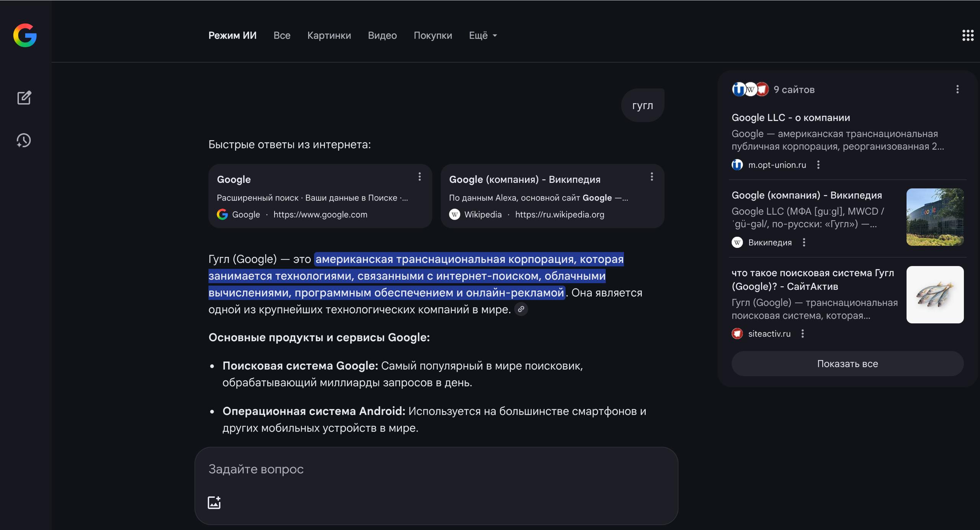Open the Google LLC - о компании link
The width and height of the screenshot is (980, 530).
(791, 117)
